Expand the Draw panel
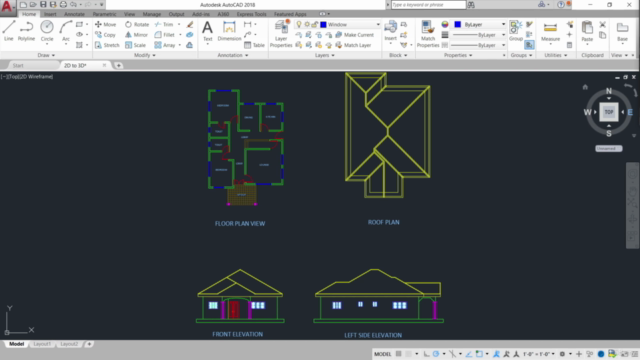This screenshot has width=640, height=360. point(46,55)
